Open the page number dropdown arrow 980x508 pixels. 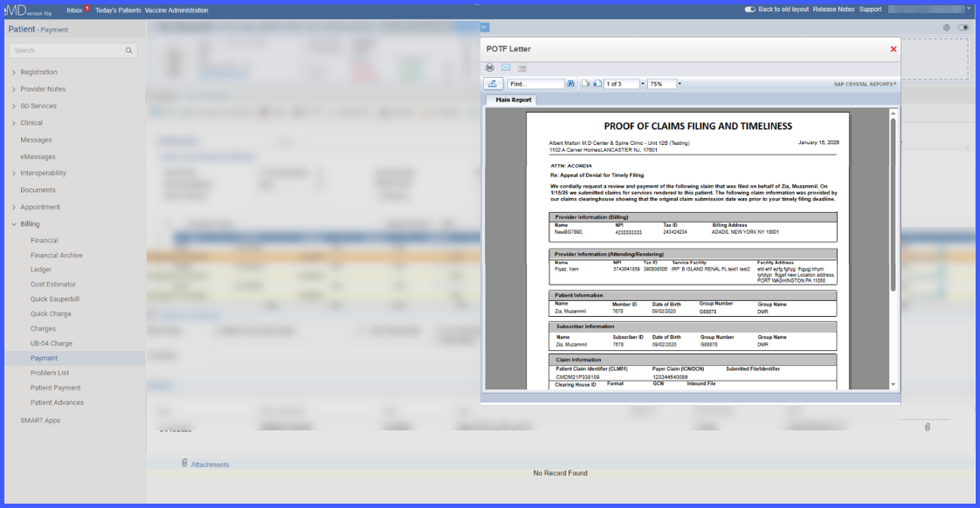tap(642, 84)
